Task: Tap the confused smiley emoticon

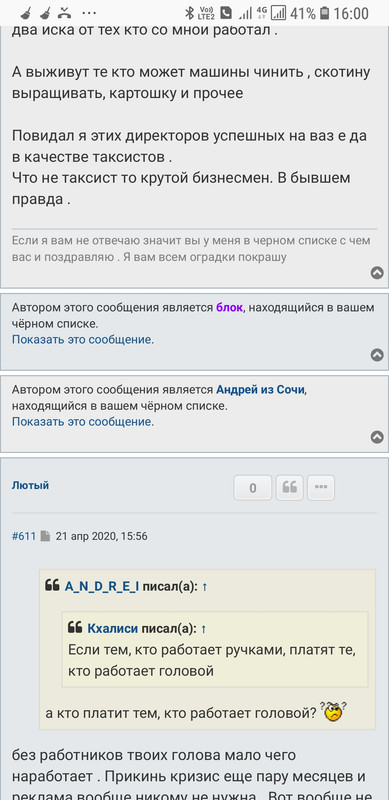Action: (x=333, y=711)
